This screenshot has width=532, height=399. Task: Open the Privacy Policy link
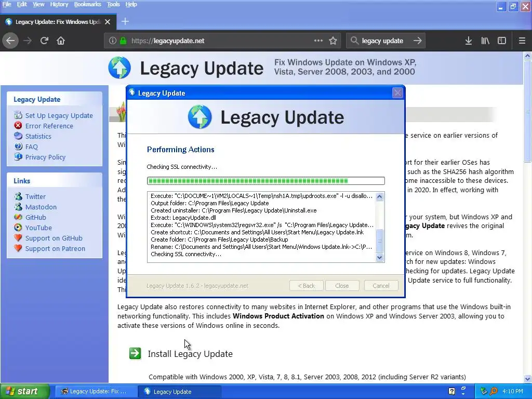(46, 157)
